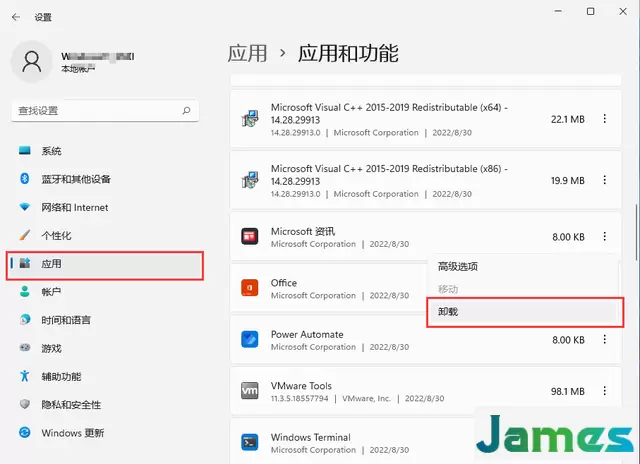This screenshot has height=464, width=640.
Task: Click the Office app icon
Action: tap(249, 288)
